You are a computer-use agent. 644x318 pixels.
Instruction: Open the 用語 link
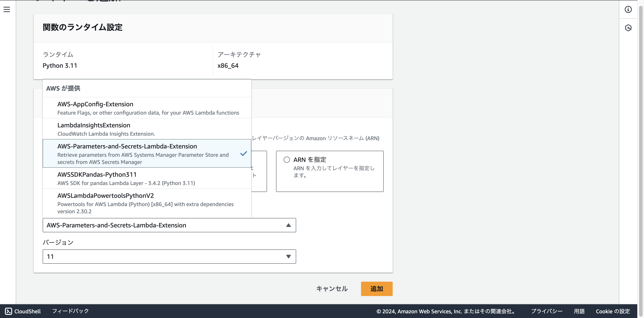pos(579,311)
